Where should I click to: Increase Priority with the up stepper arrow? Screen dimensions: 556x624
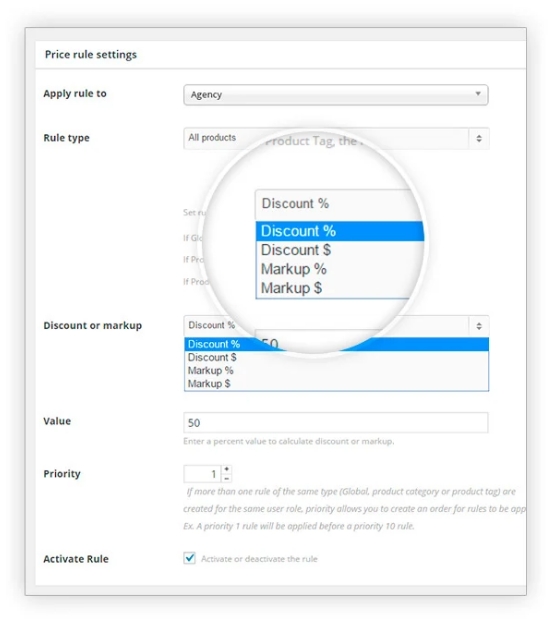pos(226,469)
